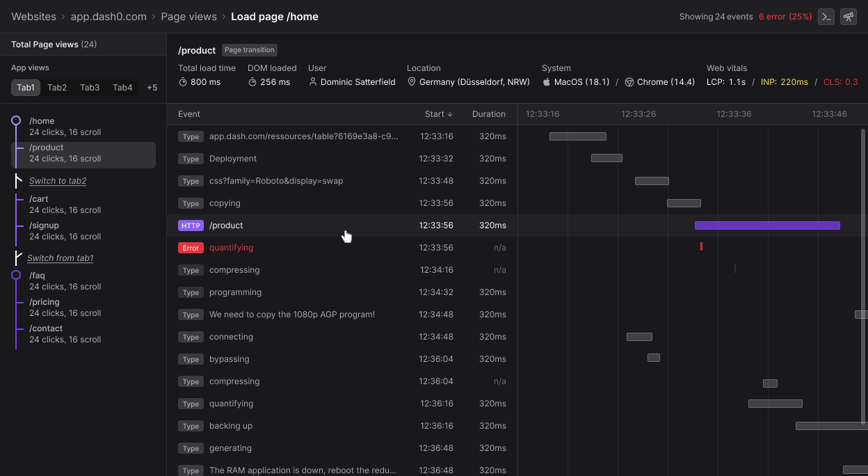The width and height of the screenshot is (868, 476).
Task: Click the Type badge beside copying
Action: tap(191, 203)
